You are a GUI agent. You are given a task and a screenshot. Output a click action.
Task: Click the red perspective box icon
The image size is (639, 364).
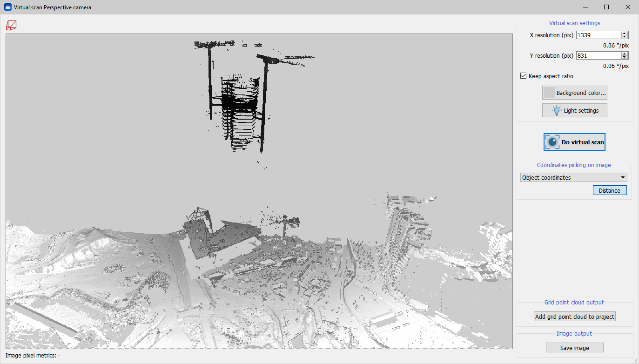pyautogui.click(x=11, y=25)
